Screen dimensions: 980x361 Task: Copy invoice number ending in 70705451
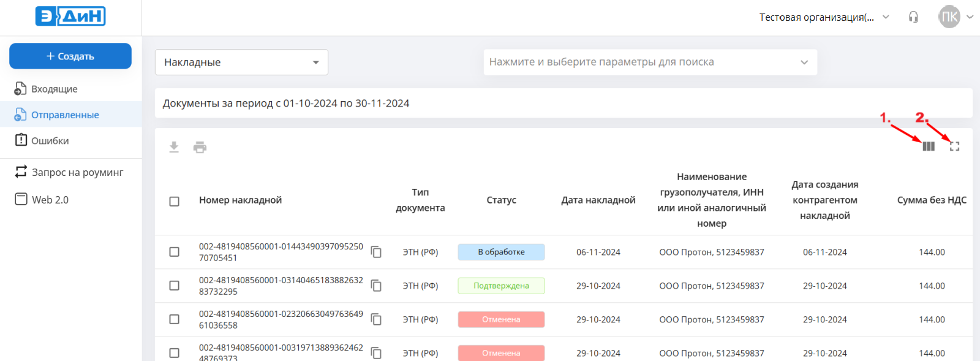pyautogui.click(x=376, y=252)
